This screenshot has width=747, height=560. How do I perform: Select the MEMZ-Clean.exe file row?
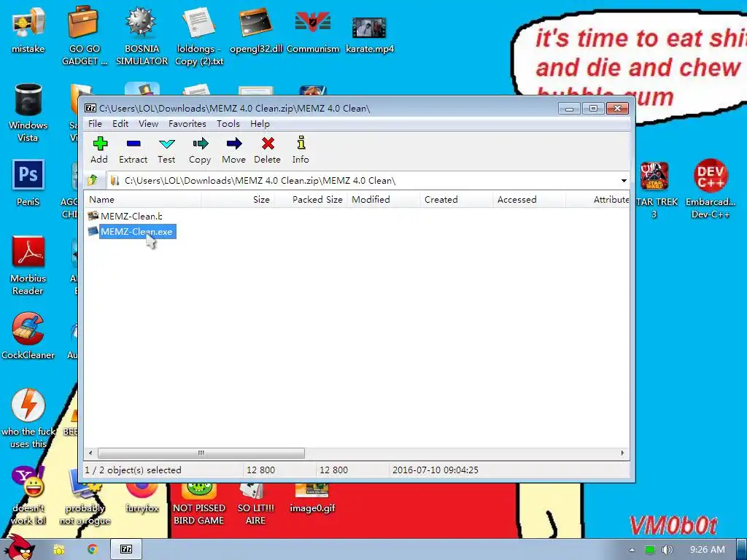click(x=132, y=232)
